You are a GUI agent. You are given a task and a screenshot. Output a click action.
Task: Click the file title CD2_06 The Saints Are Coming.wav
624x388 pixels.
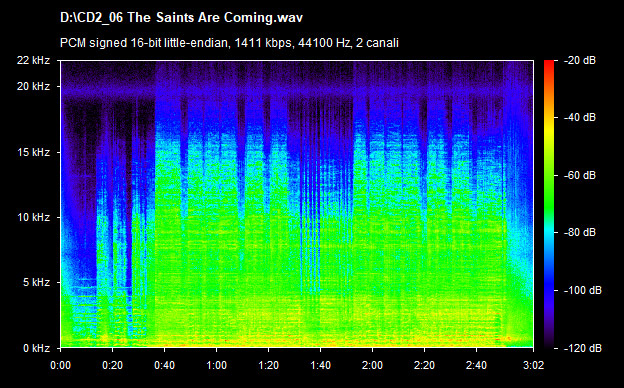tap(181, 18)
